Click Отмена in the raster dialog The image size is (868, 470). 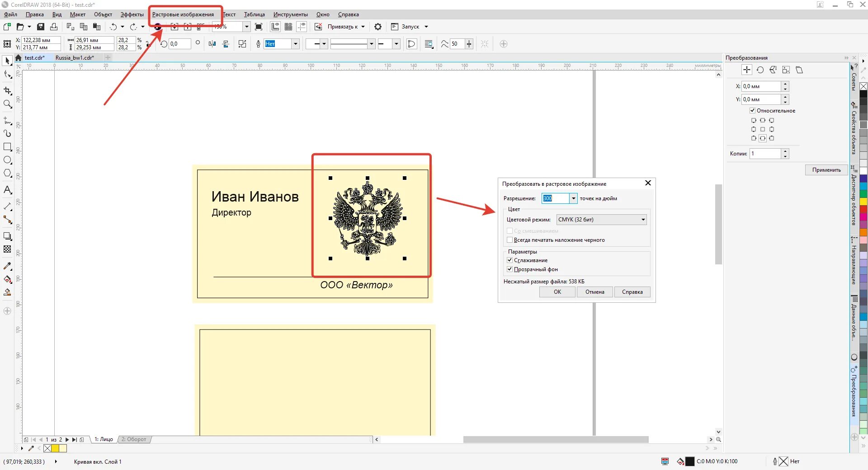click(x=595, y=292)
